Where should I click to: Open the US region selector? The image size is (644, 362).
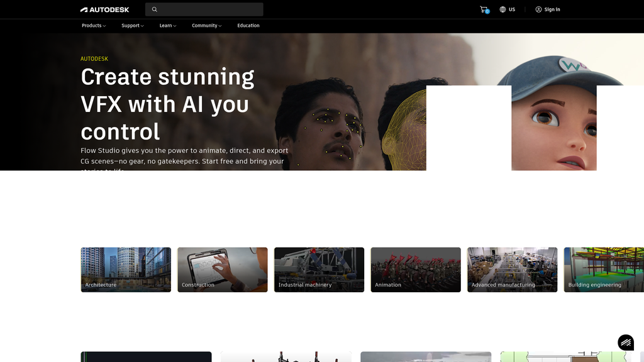[508, 9]
